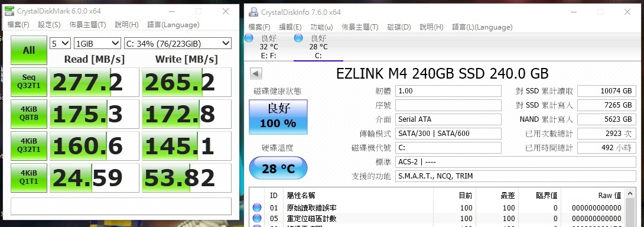Open the drive dropdown C: 34% (76/223GiB)
The image size is (644, 227).
pyautogui.click(x=177, y=43)
